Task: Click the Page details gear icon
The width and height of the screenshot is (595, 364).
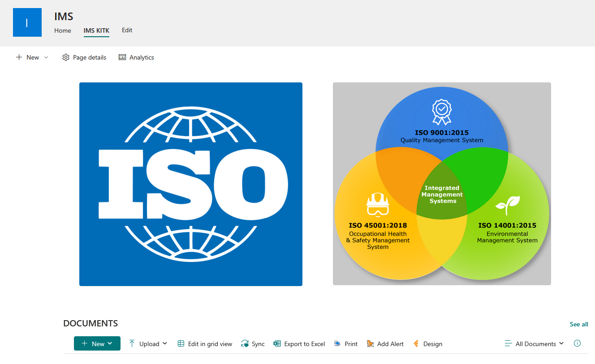Action: tap(66, 57)
